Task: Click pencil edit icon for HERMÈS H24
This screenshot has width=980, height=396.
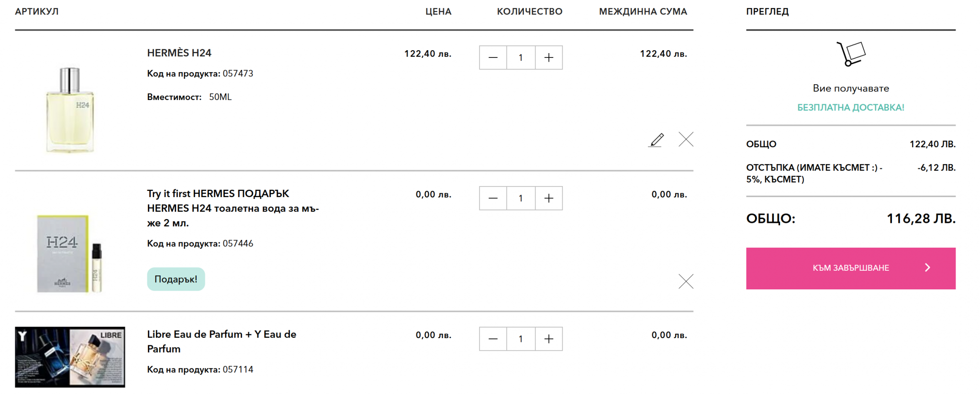Action: click(x=656, y=140)
